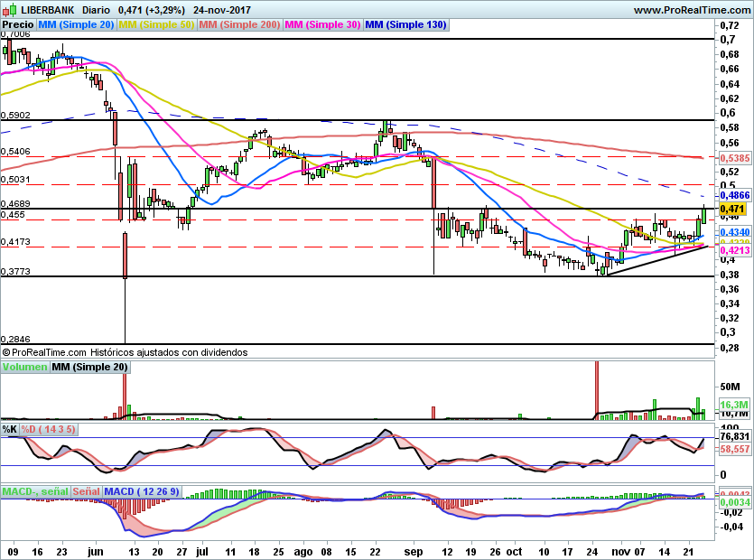754x560 pixels.
Task: Select the 0,5406 dashed level label
Action: (x=15, y=152)
